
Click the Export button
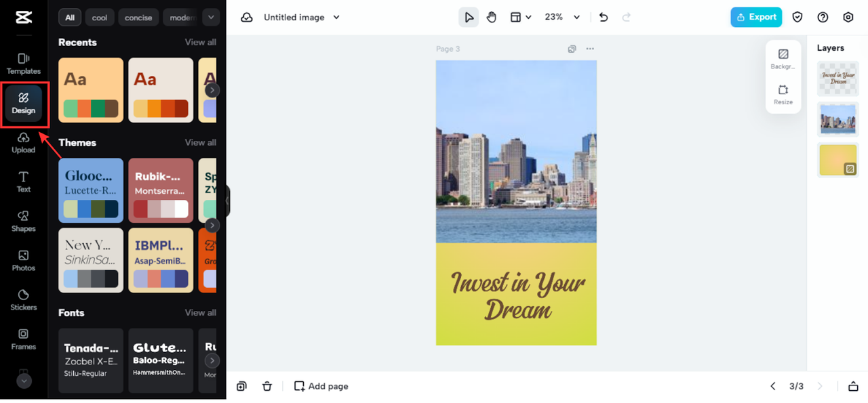tap(756, 17)
